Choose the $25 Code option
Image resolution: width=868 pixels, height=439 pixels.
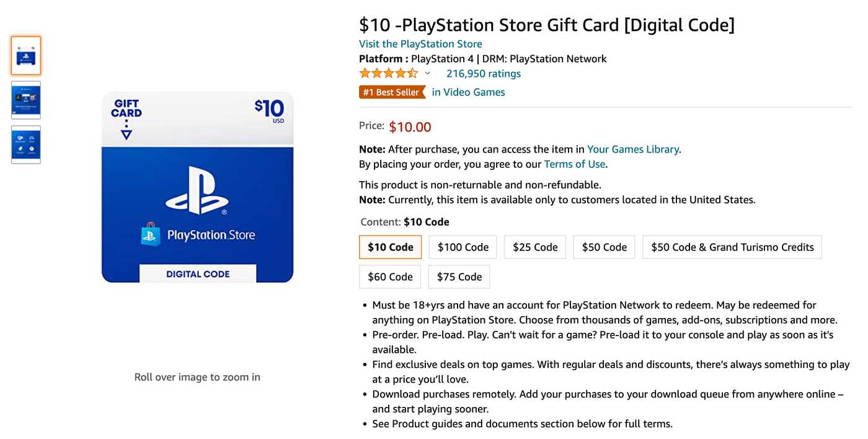click(535, 247)
